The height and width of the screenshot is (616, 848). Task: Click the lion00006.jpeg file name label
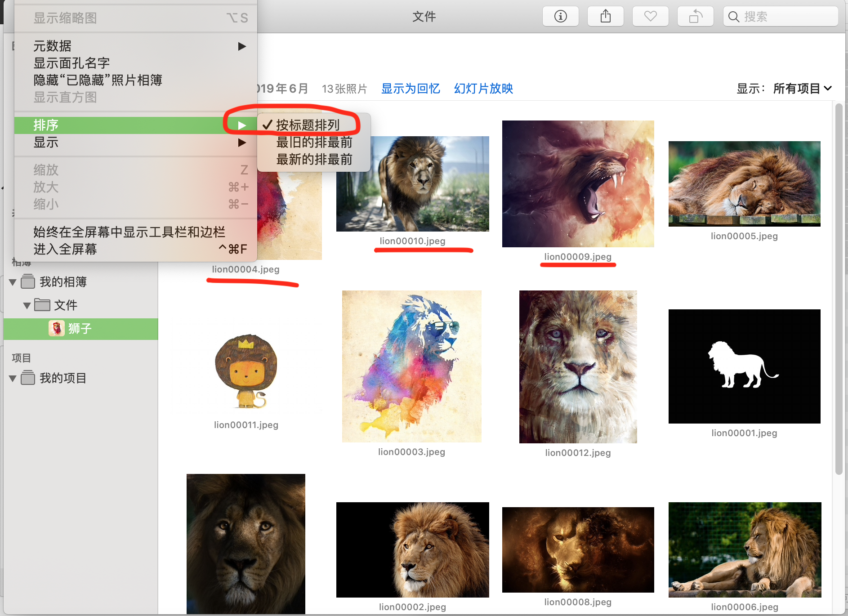(x=745, y=607)
